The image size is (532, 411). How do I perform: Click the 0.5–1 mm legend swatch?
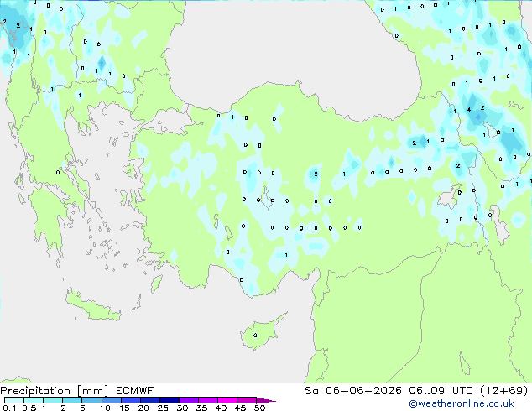point(34,400)
